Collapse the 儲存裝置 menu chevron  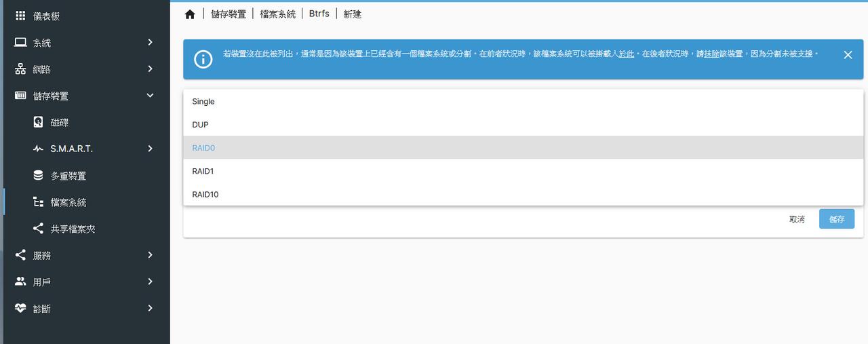pos(150,96)
